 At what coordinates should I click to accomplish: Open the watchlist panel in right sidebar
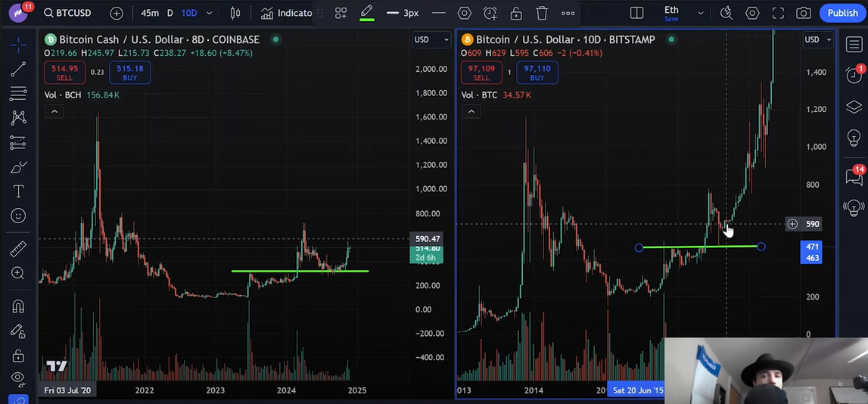pyautogui.click(x=854, y=45)
